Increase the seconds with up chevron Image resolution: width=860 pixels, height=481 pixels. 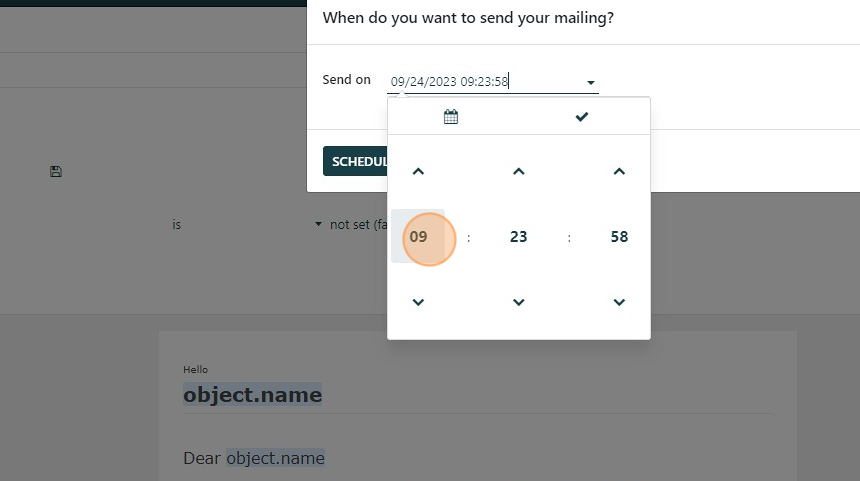coord(619,172)
